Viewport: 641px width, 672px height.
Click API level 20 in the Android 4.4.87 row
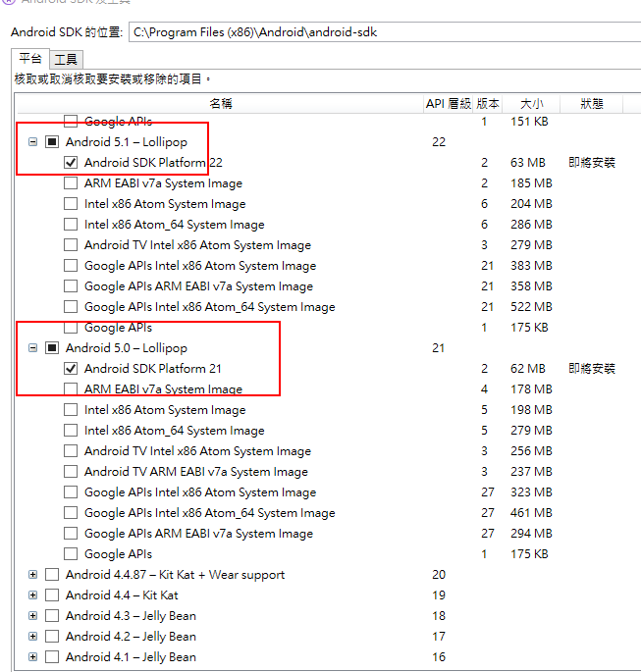coord(439,574)
